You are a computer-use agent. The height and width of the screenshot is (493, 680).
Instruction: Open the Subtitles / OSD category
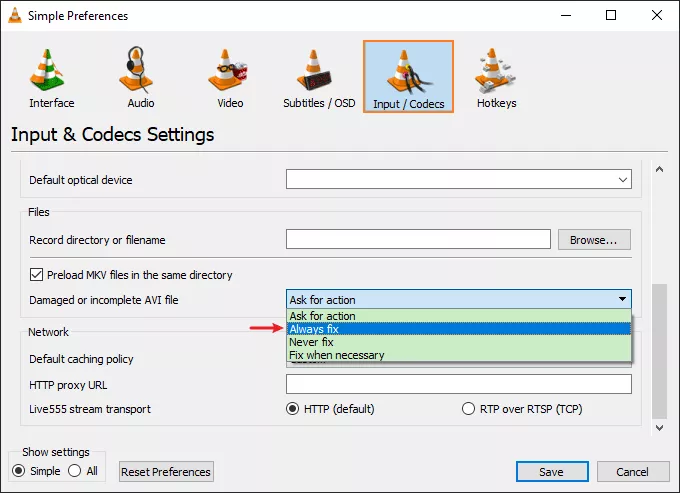click(x=319, y=78)
